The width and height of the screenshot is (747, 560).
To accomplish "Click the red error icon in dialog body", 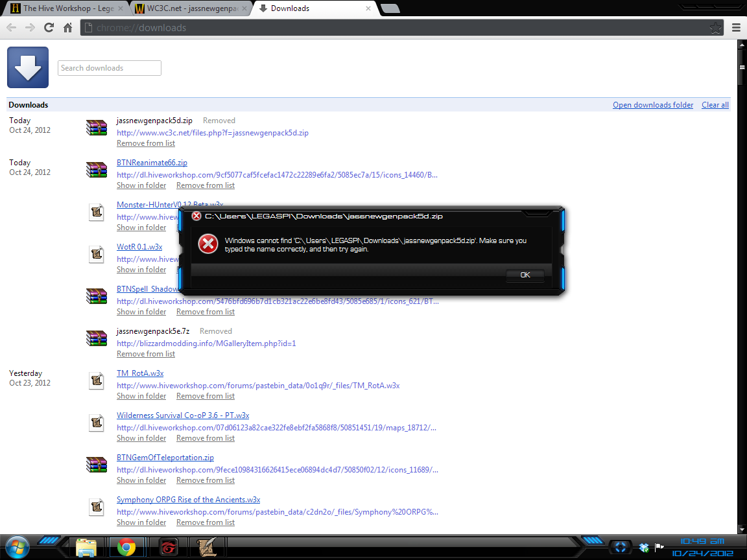I will tap(208, 244).
